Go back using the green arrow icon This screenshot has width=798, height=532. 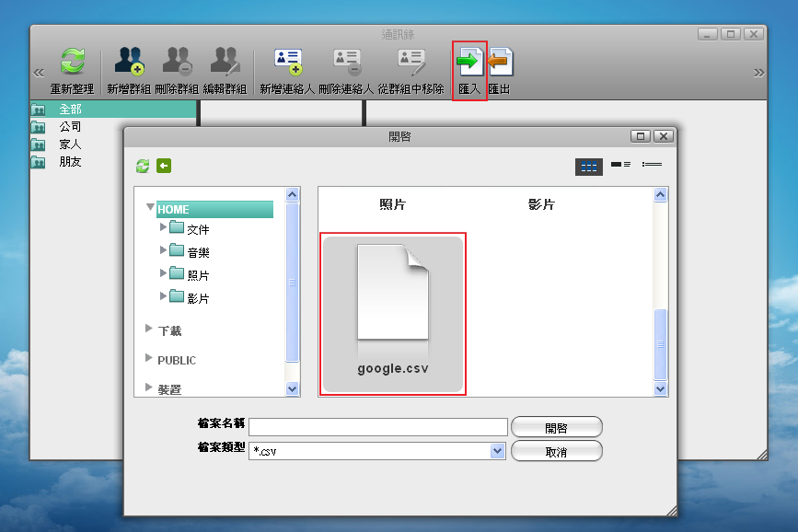point(163,166)
